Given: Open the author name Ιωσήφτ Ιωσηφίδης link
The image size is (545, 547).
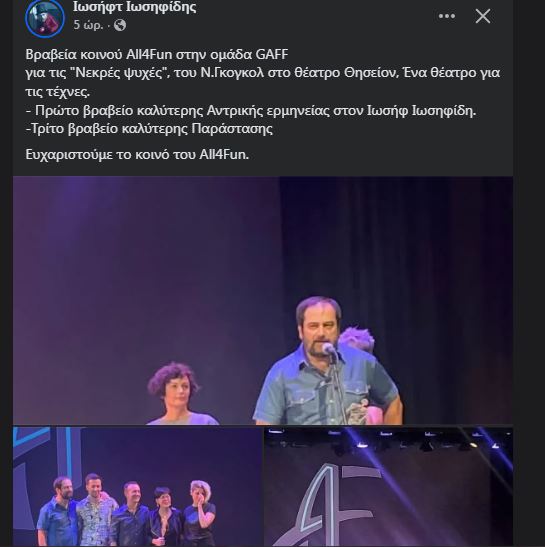Looking at the screenshot, I should (134, 7).
